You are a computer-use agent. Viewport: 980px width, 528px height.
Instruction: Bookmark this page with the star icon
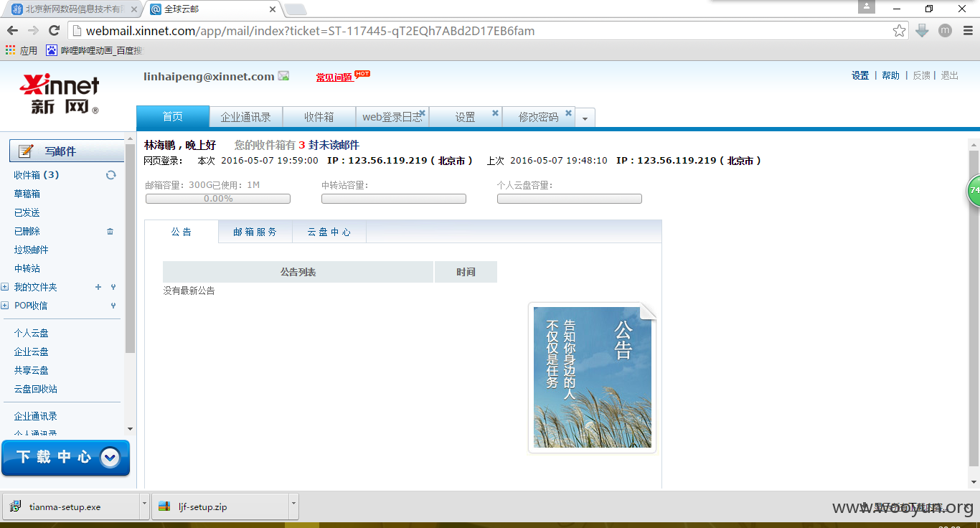tap(899, 31)
